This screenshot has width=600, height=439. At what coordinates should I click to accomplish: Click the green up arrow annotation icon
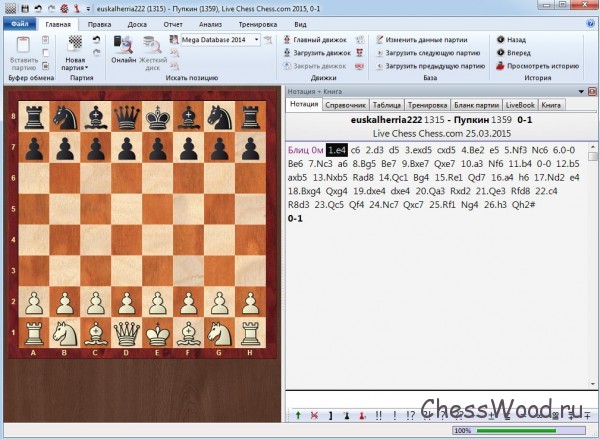[298, 415]
